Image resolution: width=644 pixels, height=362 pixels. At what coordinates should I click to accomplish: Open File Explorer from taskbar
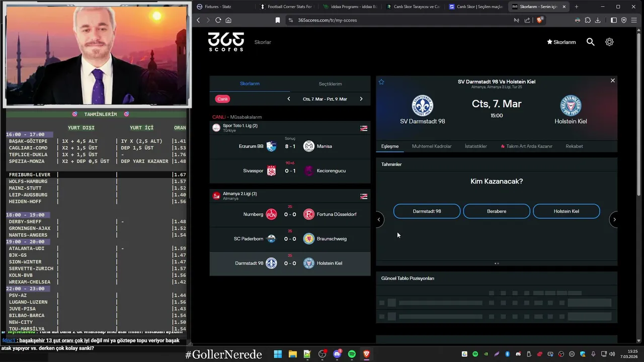click(x=292, y=354)
